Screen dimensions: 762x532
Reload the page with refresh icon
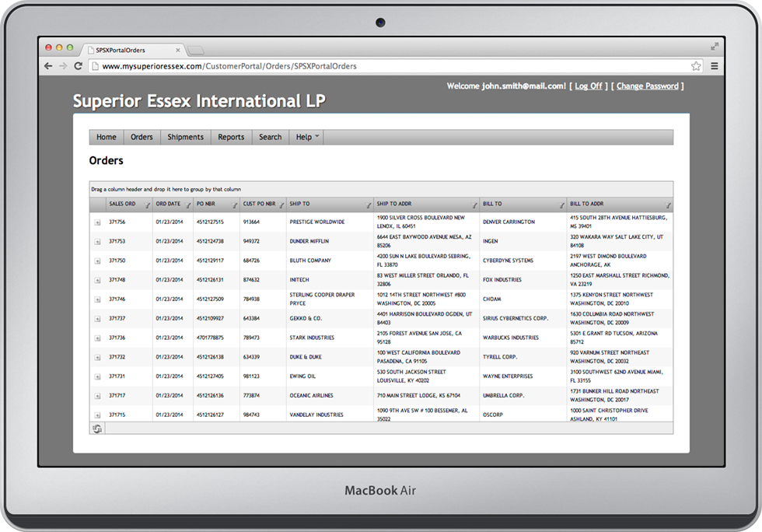tap(78, 66)
